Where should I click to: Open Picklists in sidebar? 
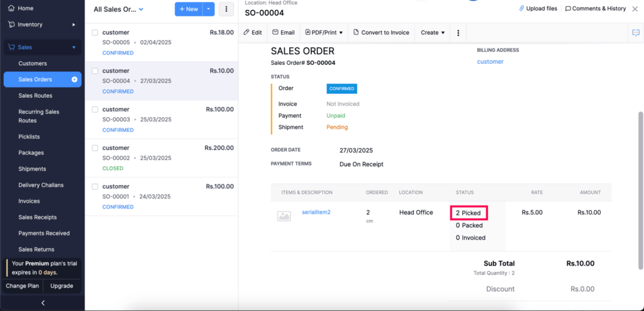29,137
